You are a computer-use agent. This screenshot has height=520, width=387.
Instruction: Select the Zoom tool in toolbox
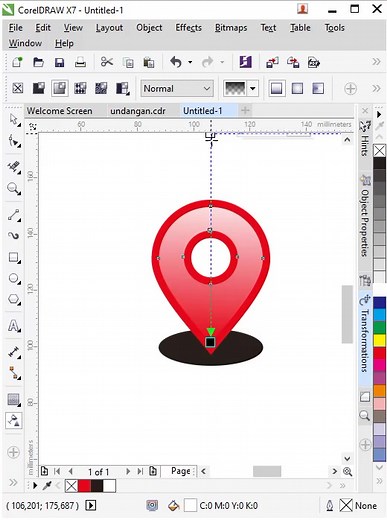click(14, 189)
